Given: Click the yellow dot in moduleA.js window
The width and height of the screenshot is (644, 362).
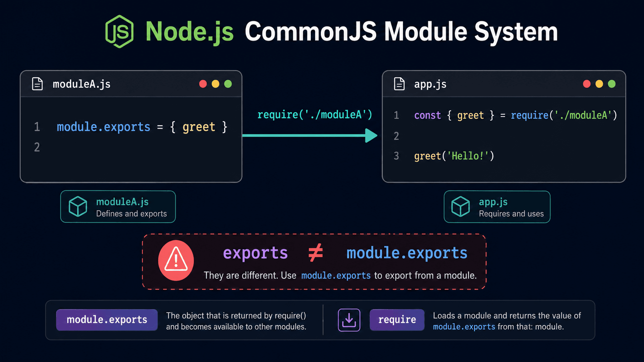Looking at the screenshot, I should [x=216, y=84].
